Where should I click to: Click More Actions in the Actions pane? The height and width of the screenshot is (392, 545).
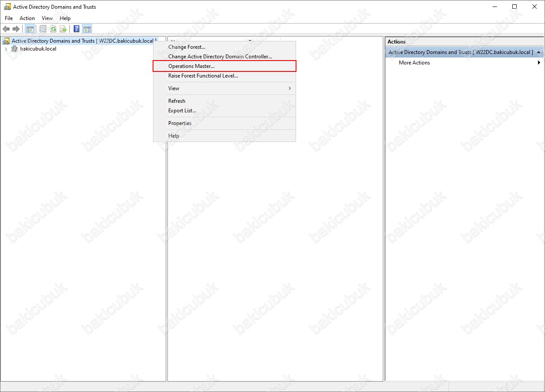[414, 63]
